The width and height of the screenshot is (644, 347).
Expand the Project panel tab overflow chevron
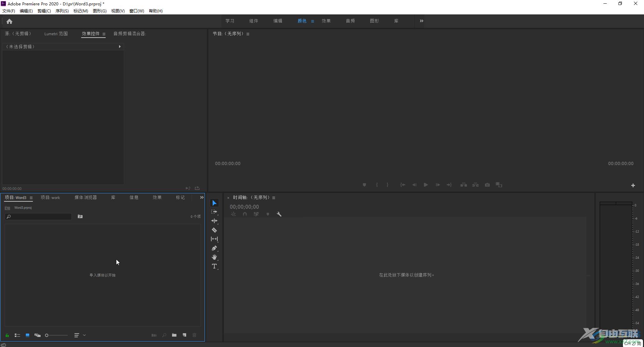pos(202,197)
